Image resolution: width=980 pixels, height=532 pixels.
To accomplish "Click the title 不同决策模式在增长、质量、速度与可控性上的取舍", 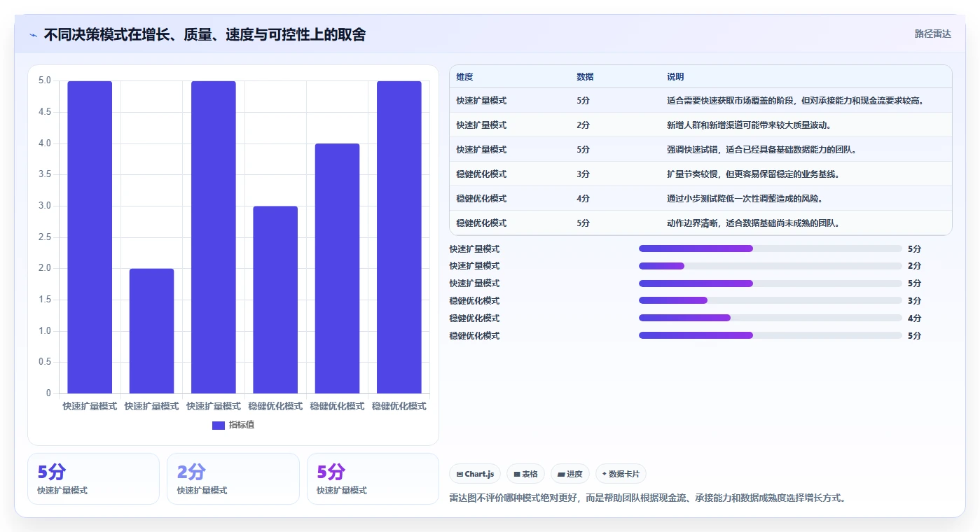I will point(205,34).
